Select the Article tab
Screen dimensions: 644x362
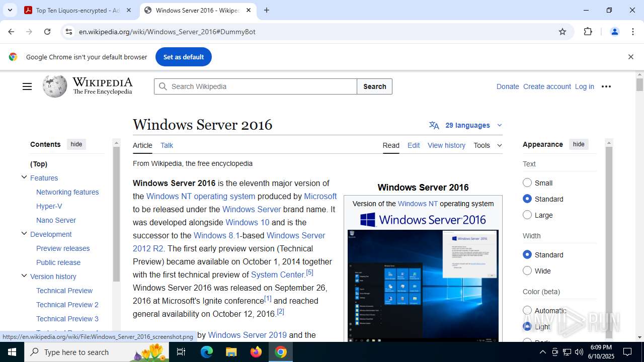[142, 145]
